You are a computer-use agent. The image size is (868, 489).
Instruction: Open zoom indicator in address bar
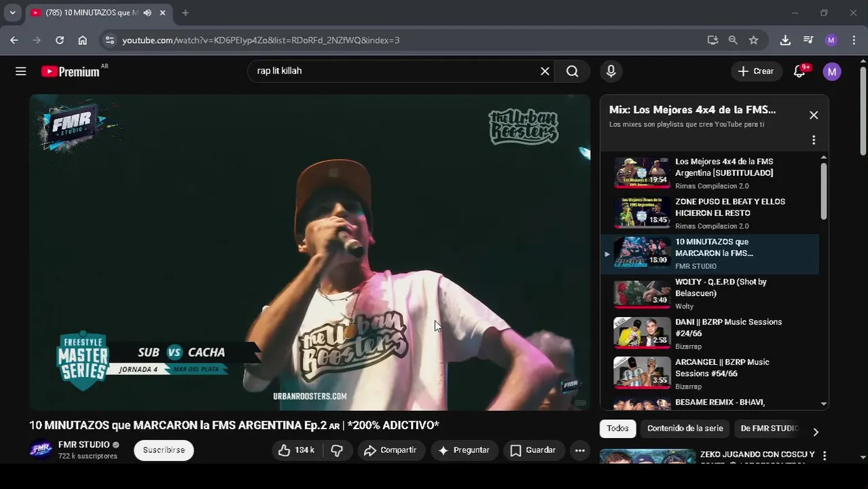point(733,40)
